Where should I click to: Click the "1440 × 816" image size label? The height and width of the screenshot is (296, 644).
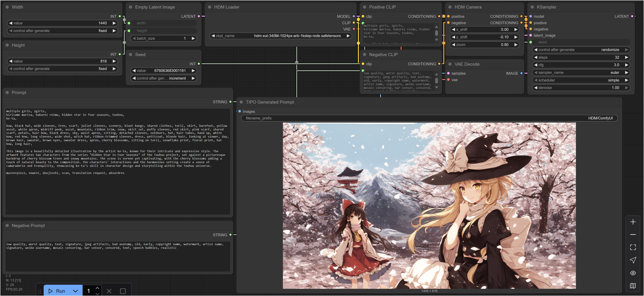[x=429, y=291]
